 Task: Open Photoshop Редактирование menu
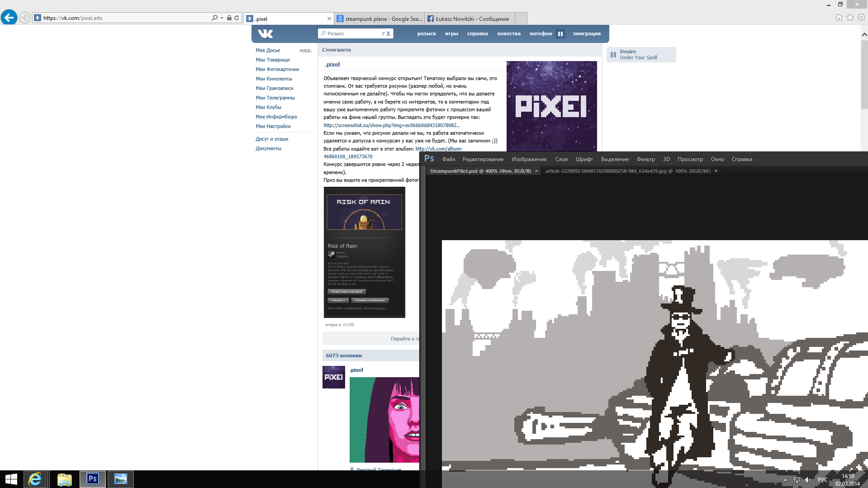483,159
